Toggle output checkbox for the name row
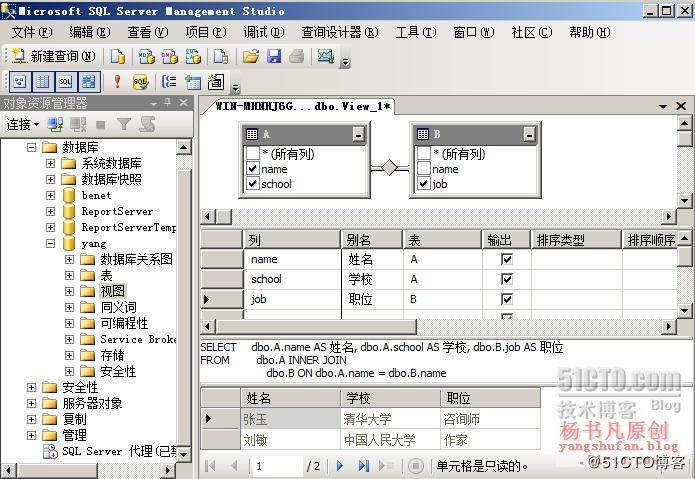 pos(507,259)
